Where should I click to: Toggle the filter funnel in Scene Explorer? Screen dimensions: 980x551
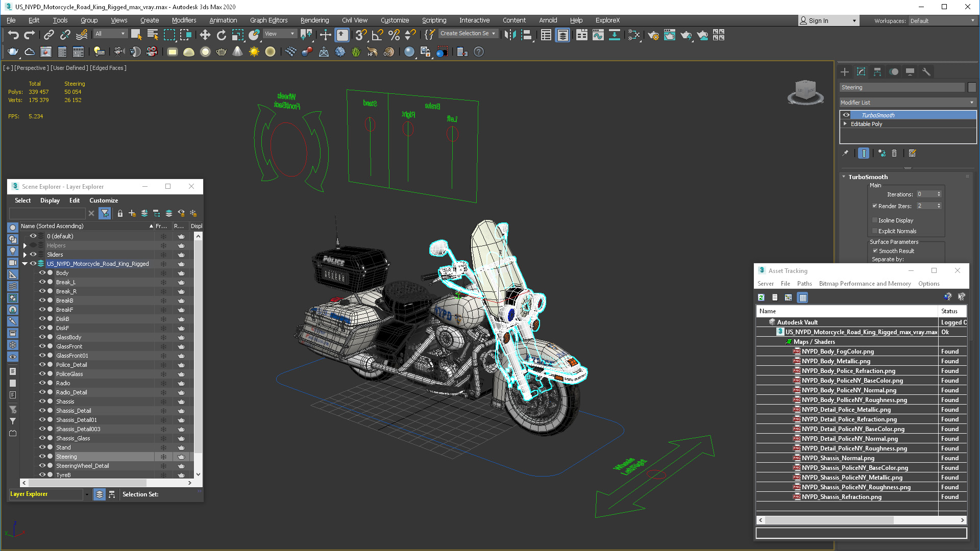[x=105, y=213]
